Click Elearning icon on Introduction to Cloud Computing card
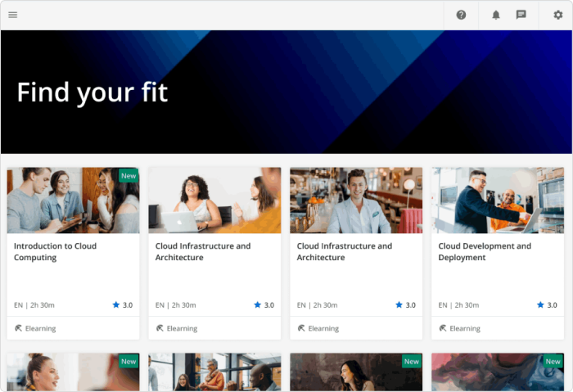573x392 pixels. pyautogui.click(x=18, y=328)
